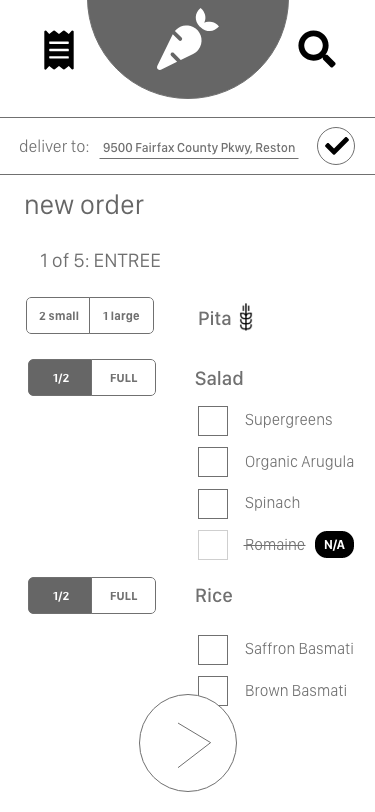Choose FULL portion for Salad

124,378
